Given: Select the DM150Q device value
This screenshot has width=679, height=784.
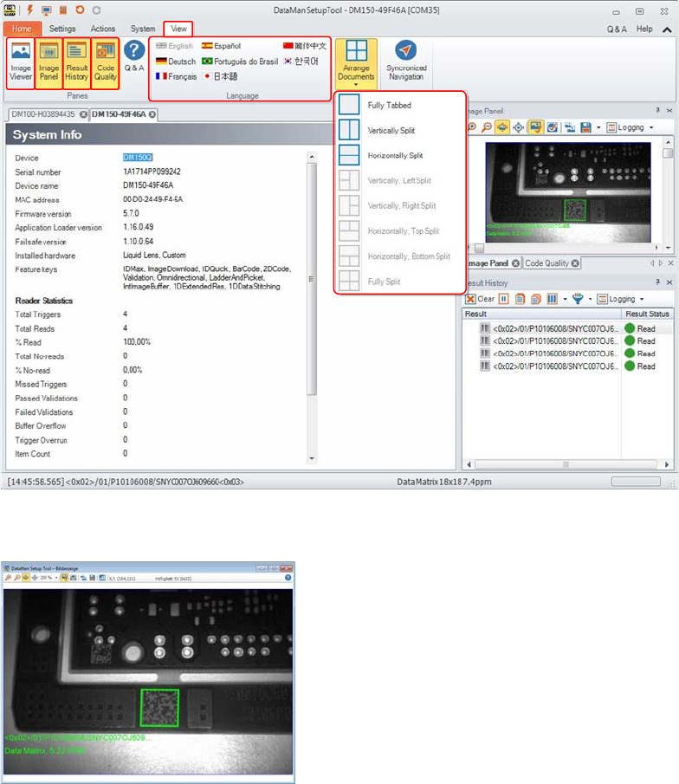Looking at the screenshot, I should (x=138, y=158).
